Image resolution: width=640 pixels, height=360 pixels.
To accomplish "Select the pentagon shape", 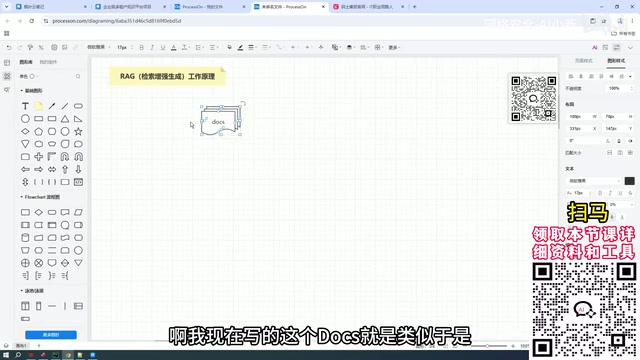I will (38, 131).
